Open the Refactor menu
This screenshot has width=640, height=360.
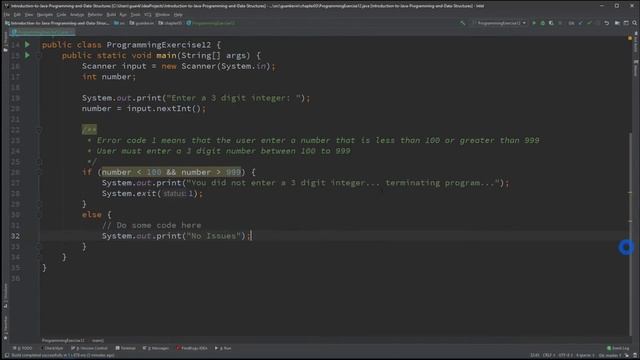[95, 15]
